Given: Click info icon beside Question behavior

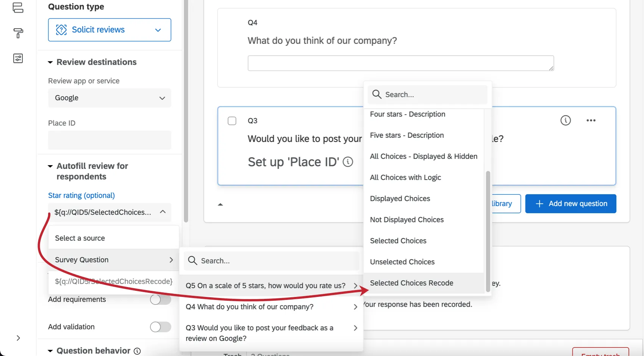Looking at the screenshot, I should [137, 351].
